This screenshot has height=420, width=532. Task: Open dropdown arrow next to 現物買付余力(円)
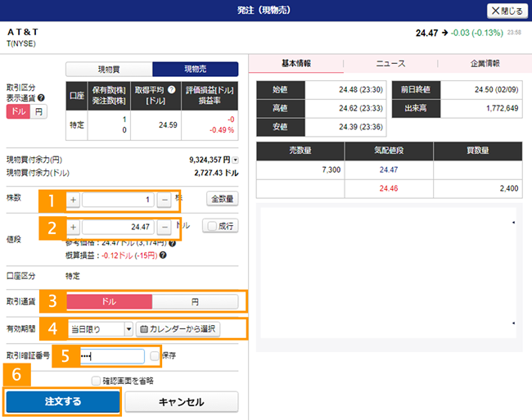click(x=236, y=160)
